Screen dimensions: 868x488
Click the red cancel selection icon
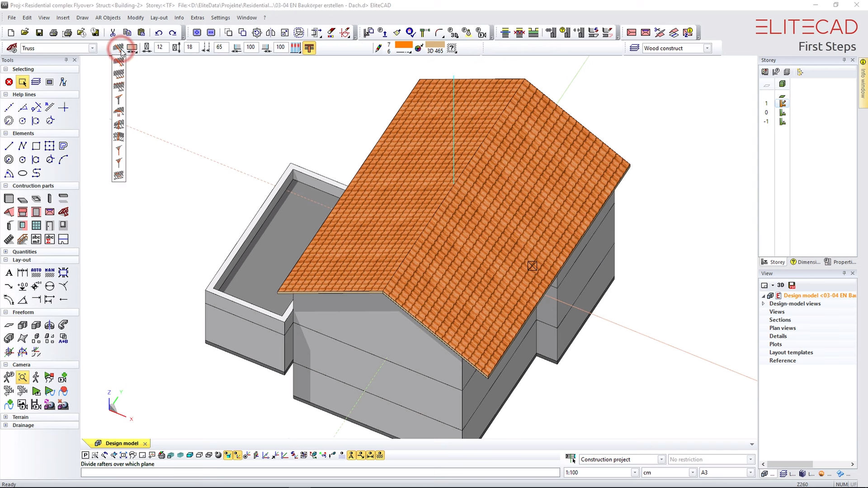(9, 82)
